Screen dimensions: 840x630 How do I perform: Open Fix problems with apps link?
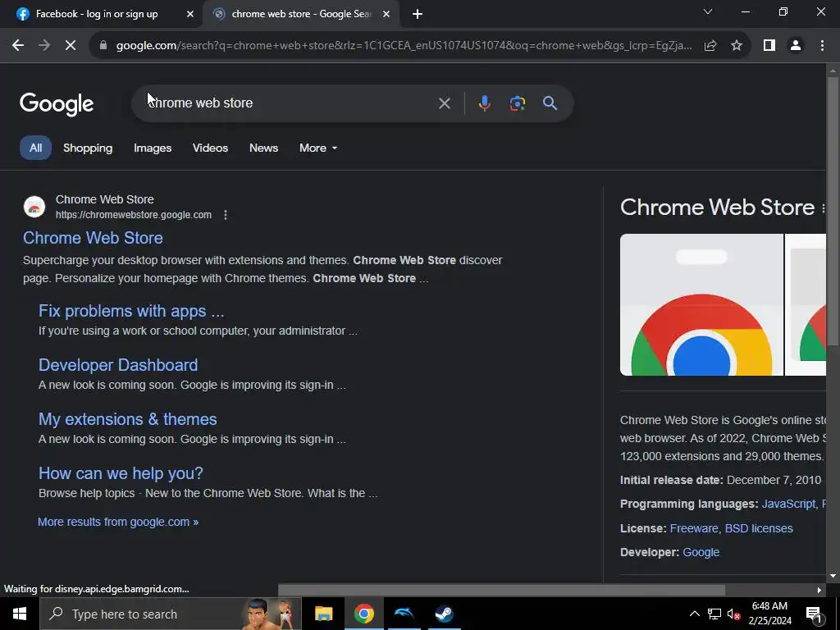pos(131,311)
